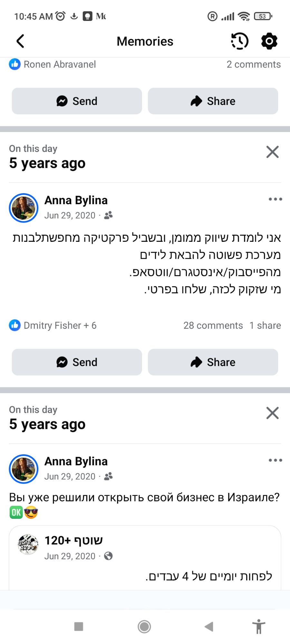This screenshot has width=290, height=644.
Task: Tap the Android recent apps square
Action: (79, 627)
